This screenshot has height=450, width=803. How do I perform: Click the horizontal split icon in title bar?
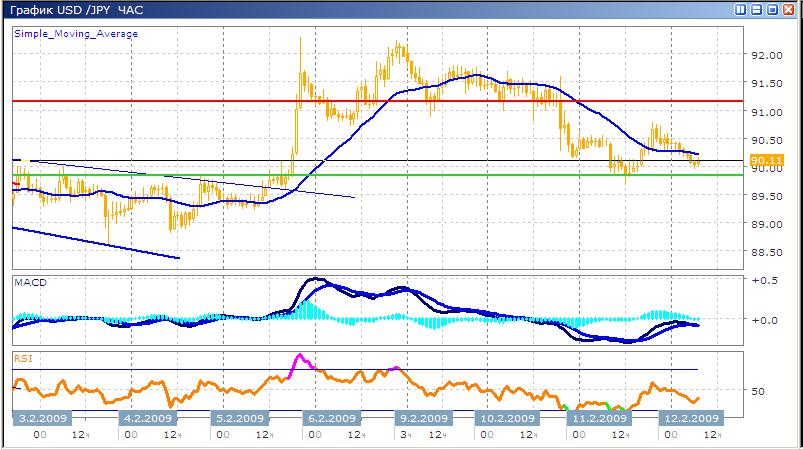[757, 10]
